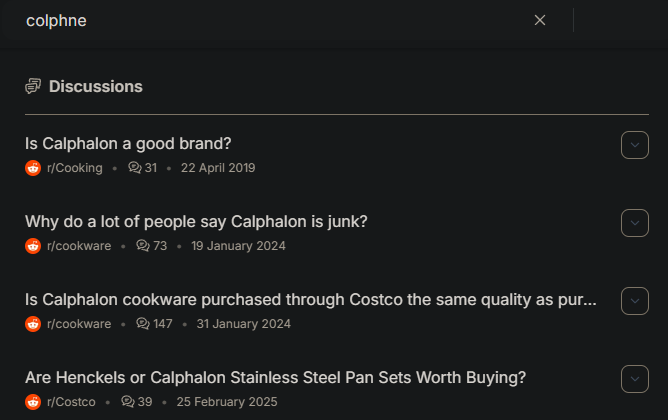Image resolution: width=668 pixels, height=420 pixels.
Task: Expand the Henckels or Calphalon pan sets result
Action: 635,379
